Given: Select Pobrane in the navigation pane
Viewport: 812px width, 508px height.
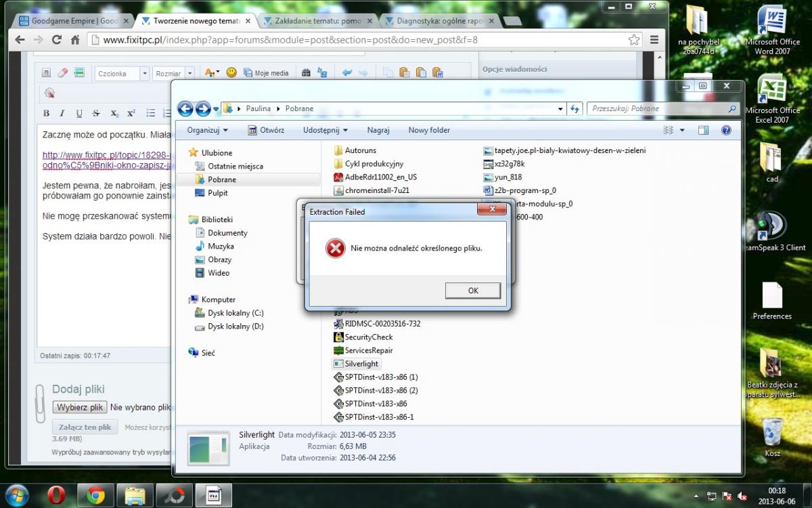Looking at the screenshot, I should tap(221, 179).
